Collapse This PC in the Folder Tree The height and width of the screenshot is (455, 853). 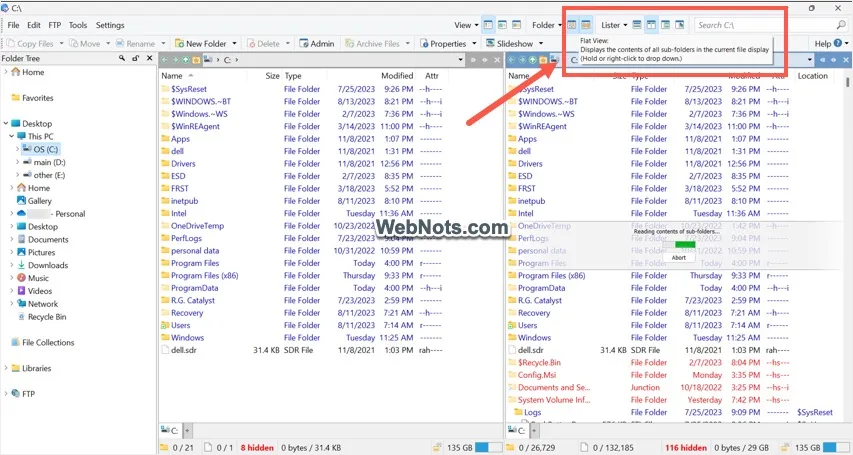pos(12,136)
